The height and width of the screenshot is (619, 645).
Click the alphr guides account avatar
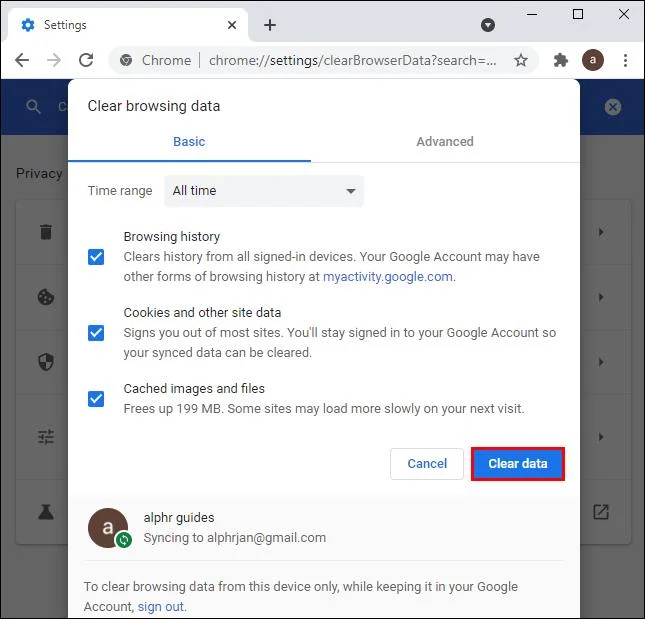(x=108, y=528)
